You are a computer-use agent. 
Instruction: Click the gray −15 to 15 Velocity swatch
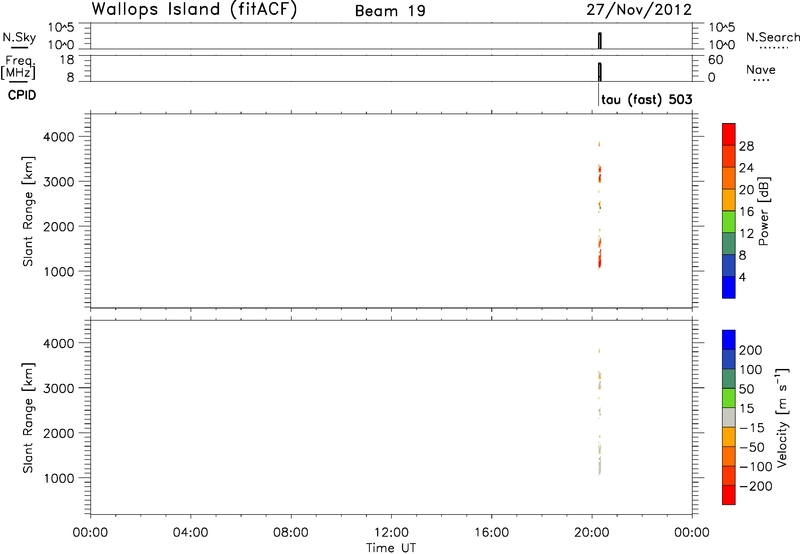729,417
